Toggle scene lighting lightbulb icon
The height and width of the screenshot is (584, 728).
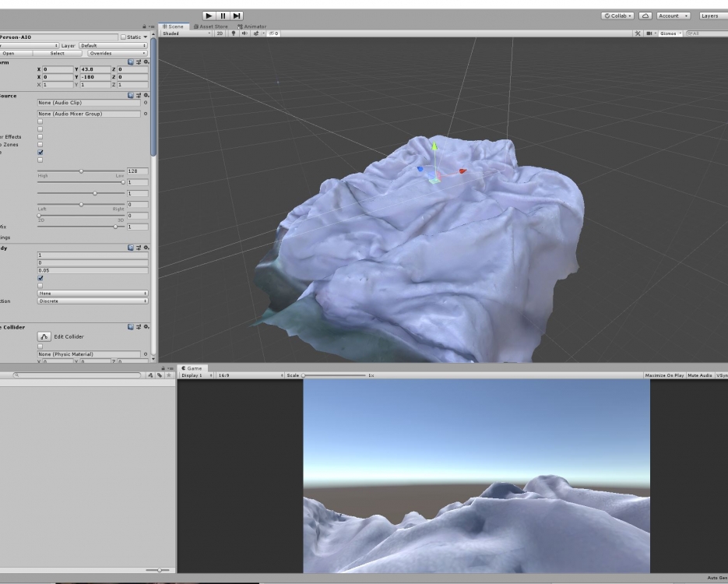[233, 33]
